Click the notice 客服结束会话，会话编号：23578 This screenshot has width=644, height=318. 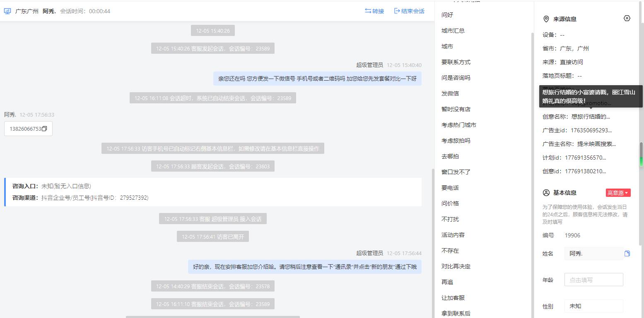(x=213, y=286)
